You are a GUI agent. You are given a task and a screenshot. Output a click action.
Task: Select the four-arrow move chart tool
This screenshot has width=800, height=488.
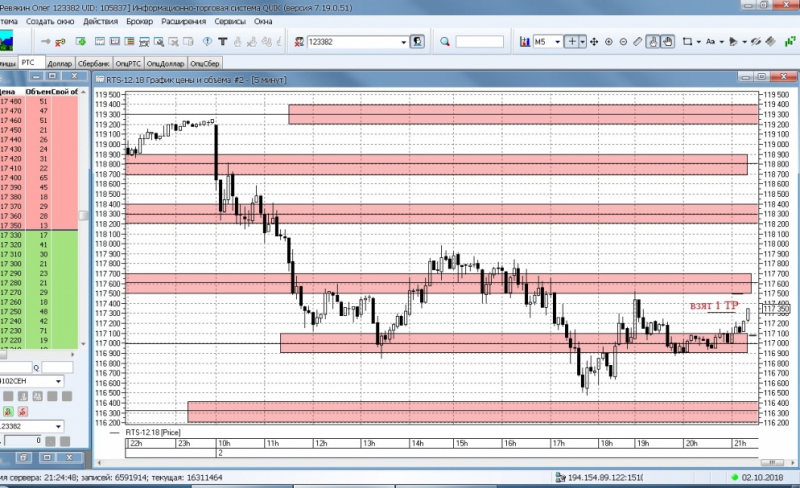pos(594,42)
